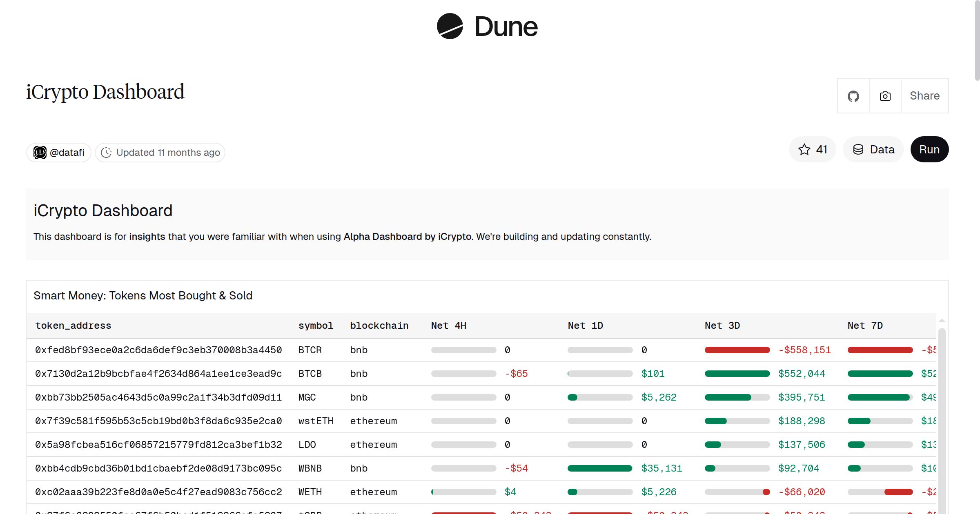Select the BTCB token address cell

[158, 374]
